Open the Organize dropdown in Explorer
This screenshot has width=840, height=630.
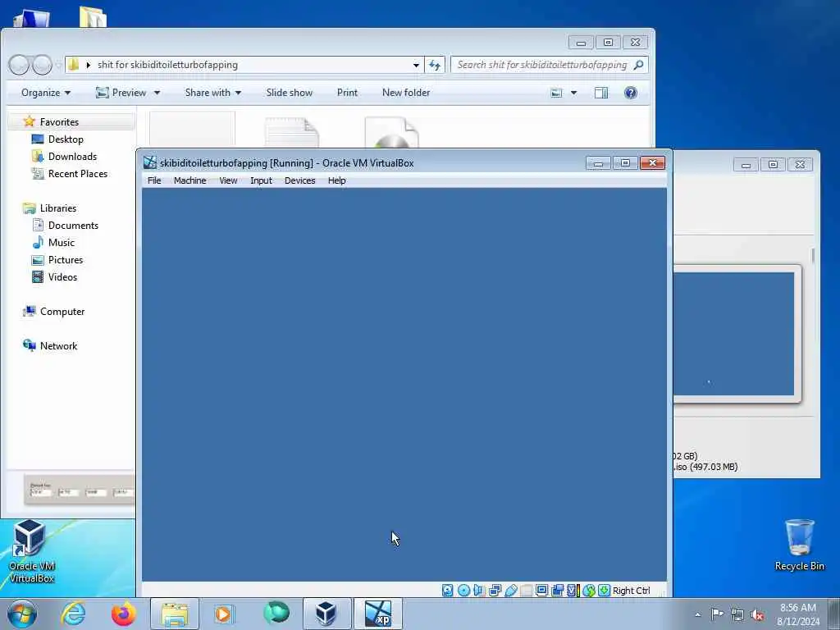pyautogui.click(x=46, y=93)
